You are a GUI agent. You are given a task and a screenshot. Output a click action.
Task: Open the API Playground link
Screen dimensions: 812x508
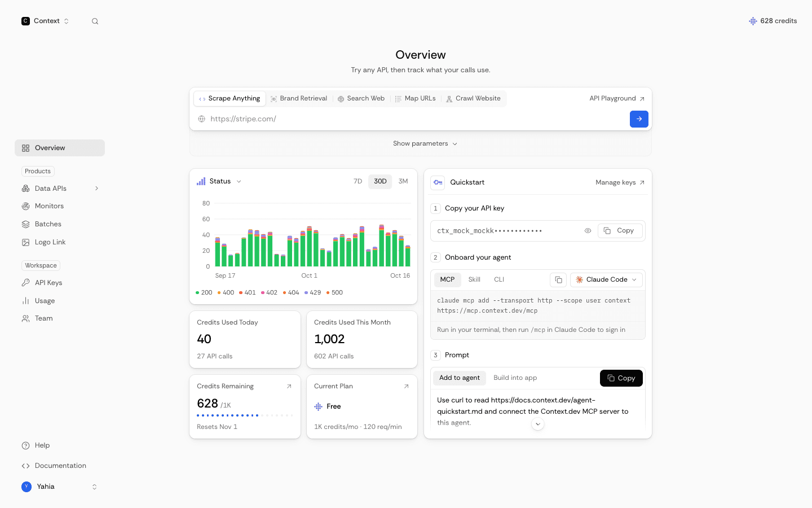point(617,98)
